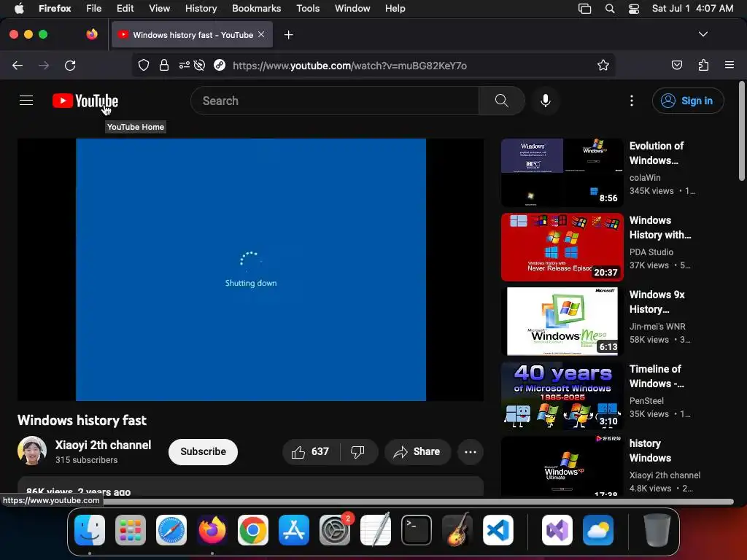Screen dimensions: 747x560
Task: Open the File menu
Action: [93, 8]
